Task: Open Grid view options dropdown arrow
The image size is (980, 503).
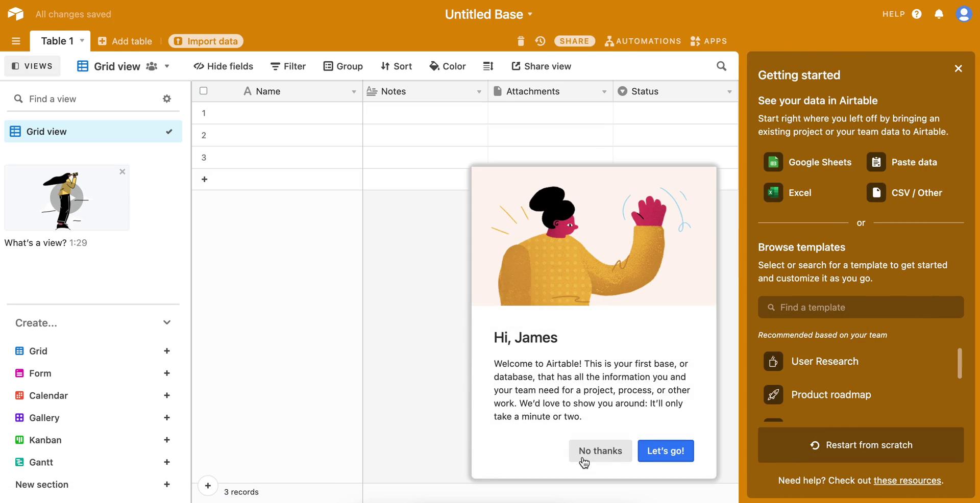Action: coord(167,66)
